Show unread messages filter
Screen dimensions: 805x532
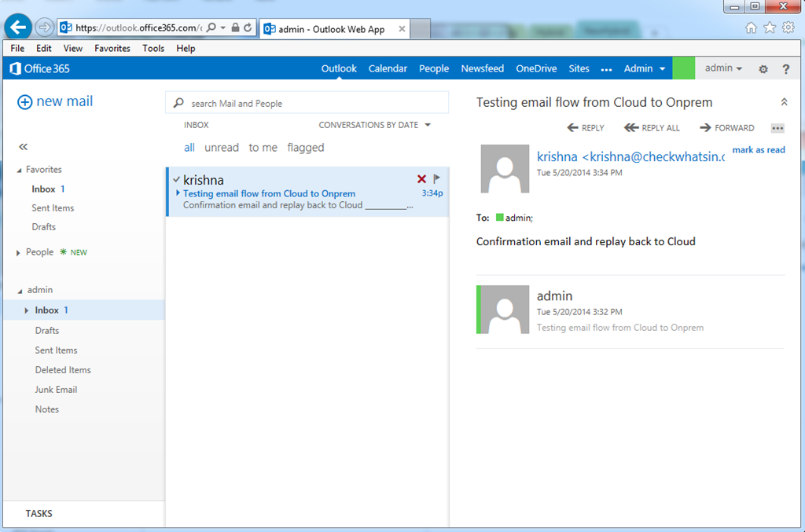(x=221, y=148)
